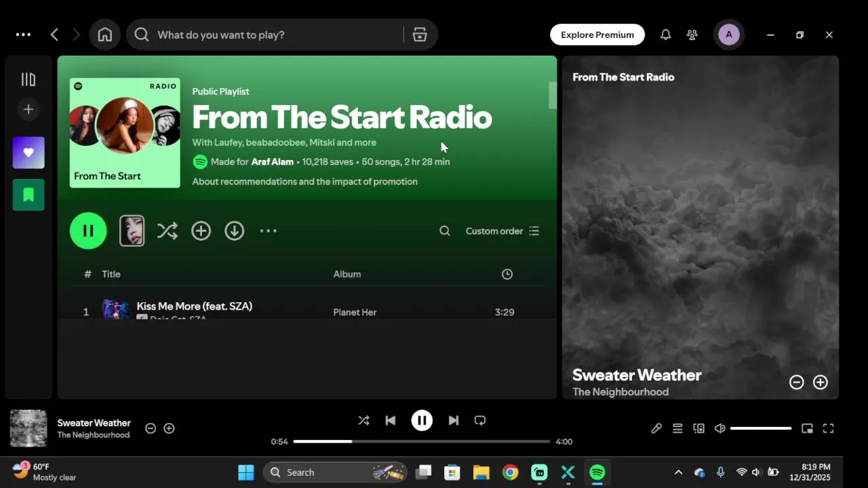Toggle repeat mode in player controls
868x488 pixels.
coord(480,420)
